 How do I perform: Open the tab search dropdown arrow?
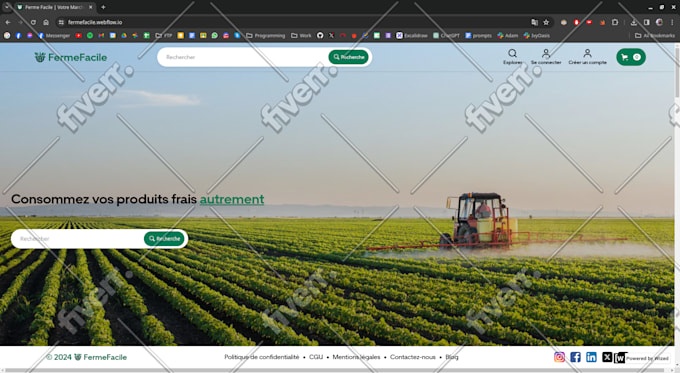[7, 7]
